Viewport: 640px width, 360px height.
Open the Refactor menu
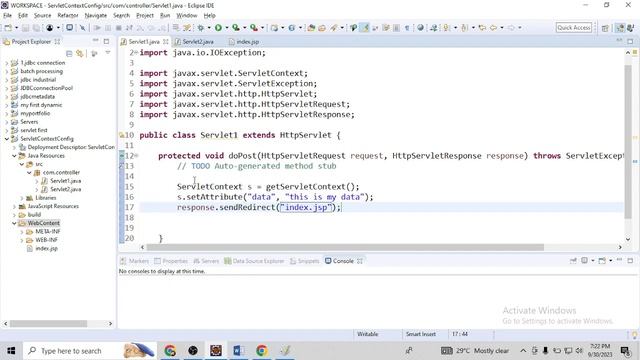(x=68, y=16)
